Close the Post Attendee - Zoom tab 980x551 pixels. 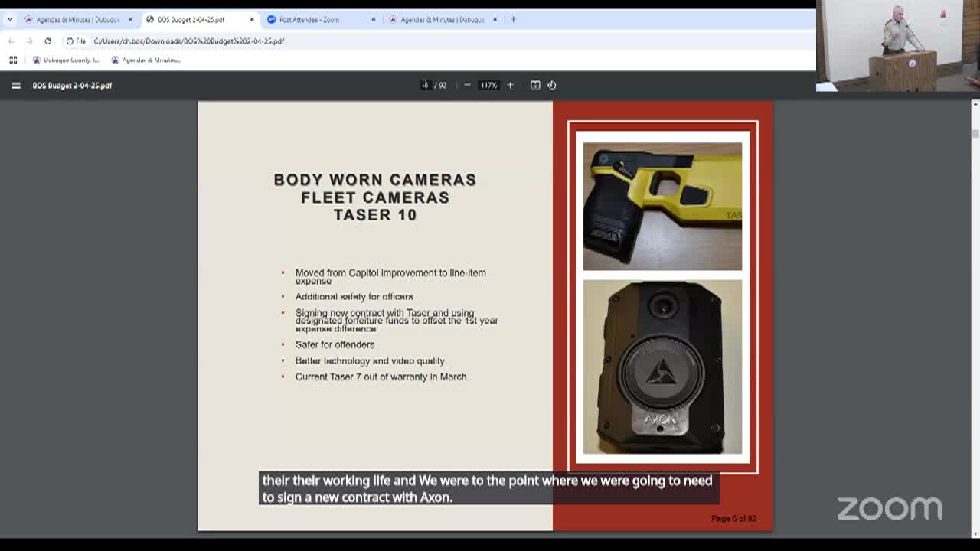[x=374, y=20]
